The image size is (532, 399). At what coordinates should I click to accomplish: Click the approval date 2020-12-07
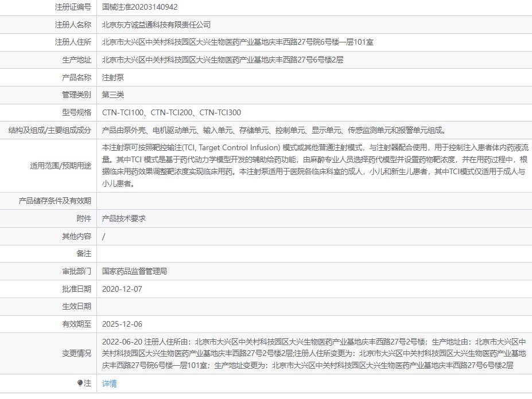[122, 289]
